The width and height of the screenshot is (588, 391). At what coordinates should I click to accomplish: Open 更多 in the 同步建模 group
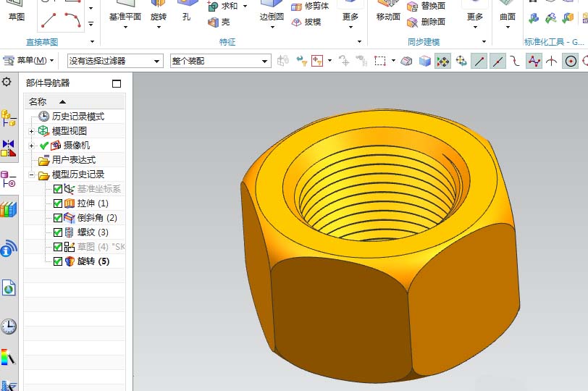click(475, 20)
